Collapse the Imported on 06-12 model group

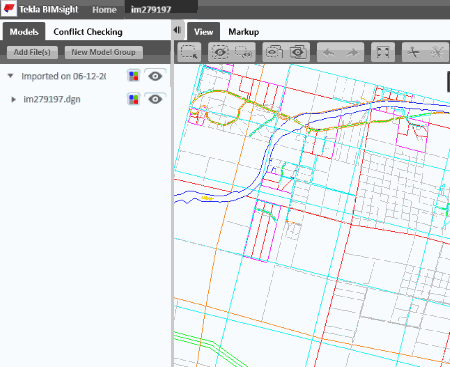pyautogui.click(x=11, y=76)
